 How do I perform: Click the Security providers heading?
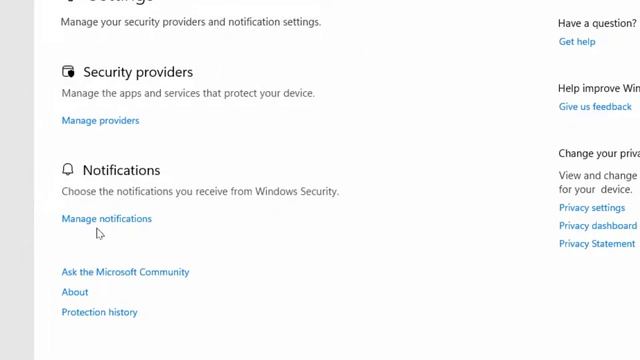pyautogui.click(x=138, y=72)
